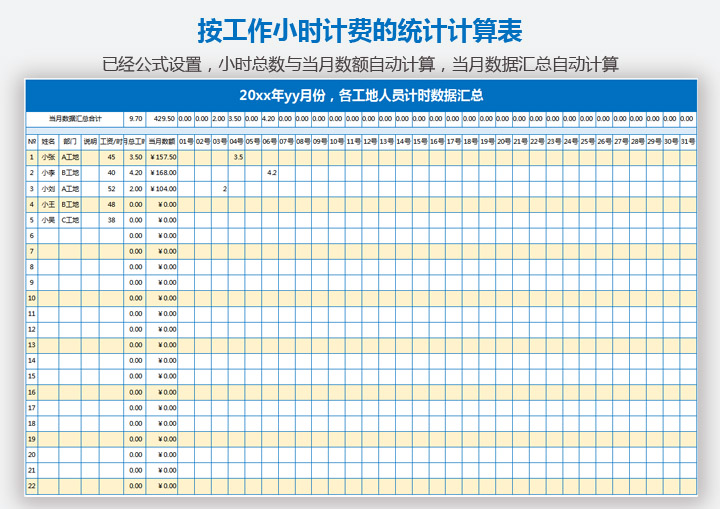Viewport: 720px width, 509px height.
Task: Select the monthly amount '¥168.00'
Action: pyautogui.click(x=162, y=173)
